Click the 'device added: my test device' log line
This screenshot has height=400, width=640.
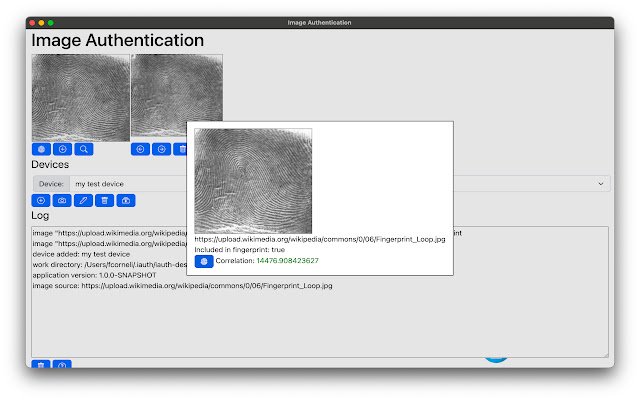(x=81, y=254)
